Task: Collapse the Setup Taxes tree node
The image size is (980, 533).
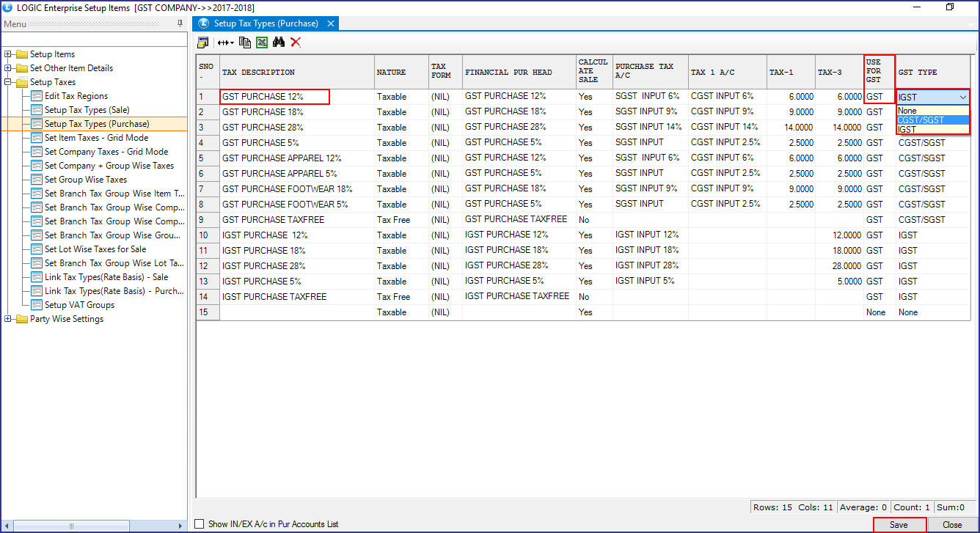Action: (8, 82)
